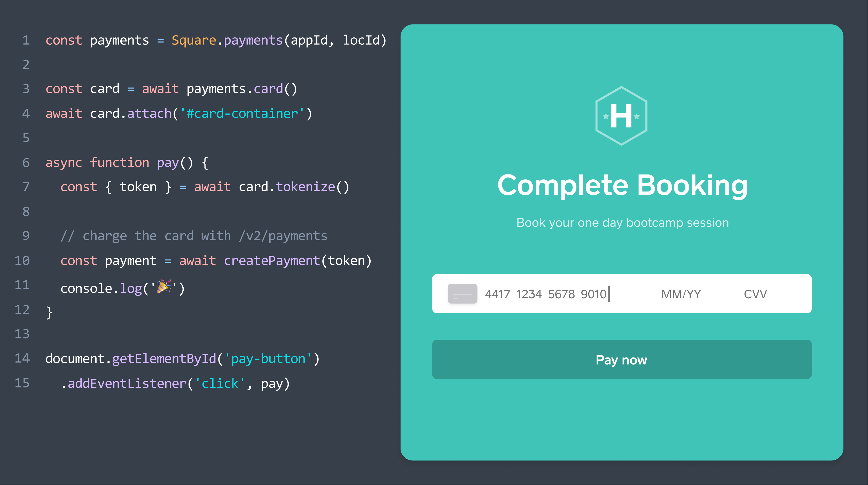
Task: Click the CVV input field
Action: coord(755,294)
